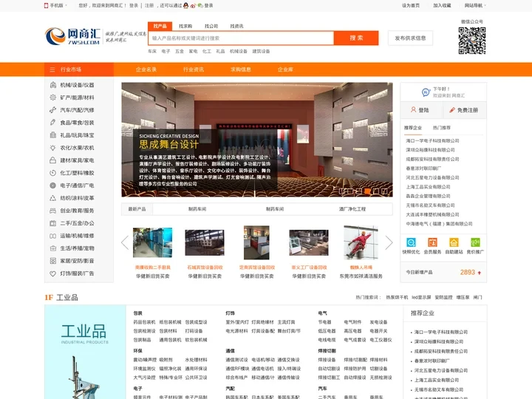This screenshot has height=399, width=532.
Task: Click the 安防监控 hot search term
Action: tap(443, 297)
